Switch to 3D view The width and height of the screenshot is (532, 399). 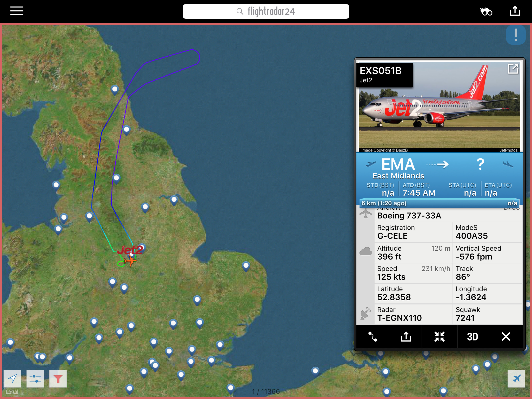(473, 337)
